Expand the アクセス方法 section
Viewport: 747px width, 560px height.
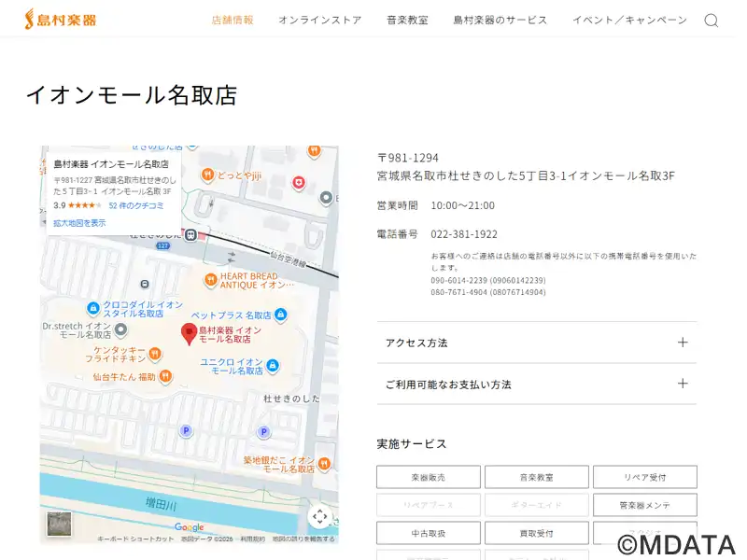pyautogui.click(x=536, y=343)
